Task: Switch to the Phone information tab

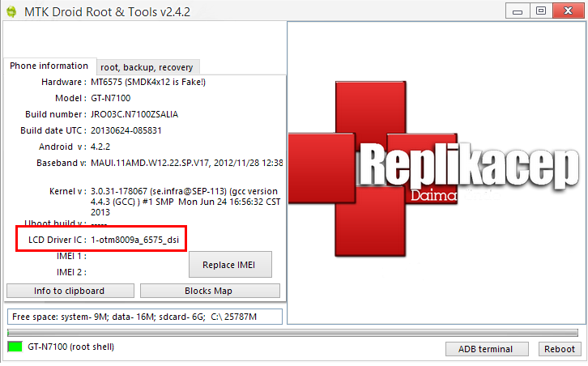Action: (x=49, y=66)
